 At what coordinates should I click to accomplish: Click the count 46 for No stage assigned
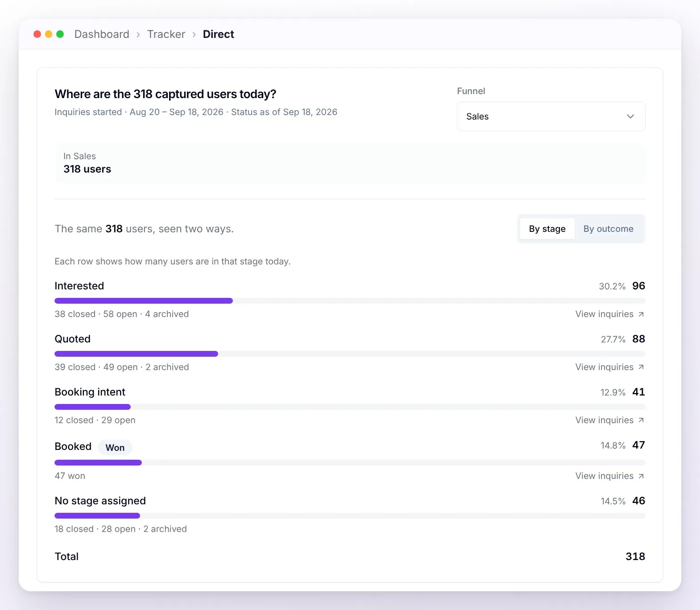(x=639, y=501)
